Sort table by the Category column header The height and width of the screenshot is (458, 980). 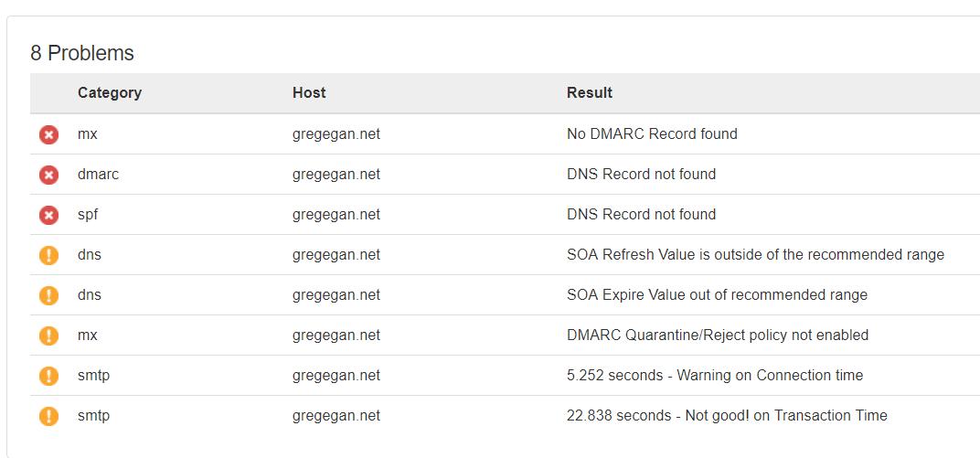[110, 92]
